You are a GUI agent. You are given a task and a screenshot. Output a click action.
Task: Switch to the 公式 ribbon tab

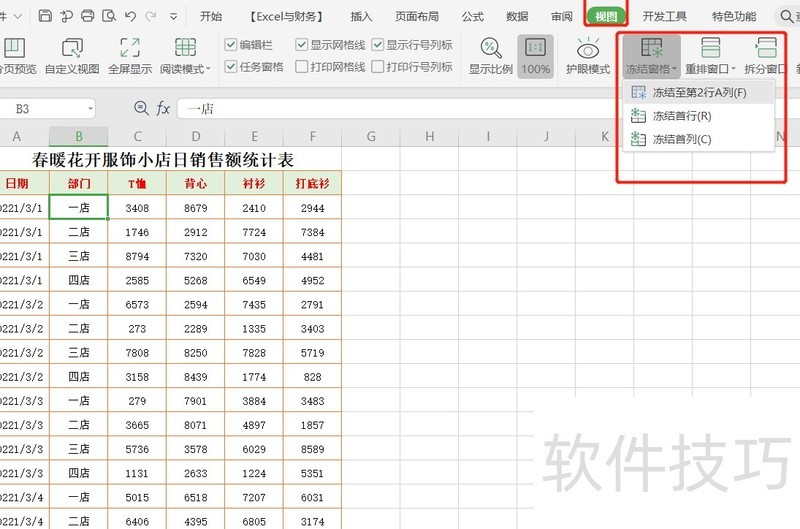tap(473, 16)
